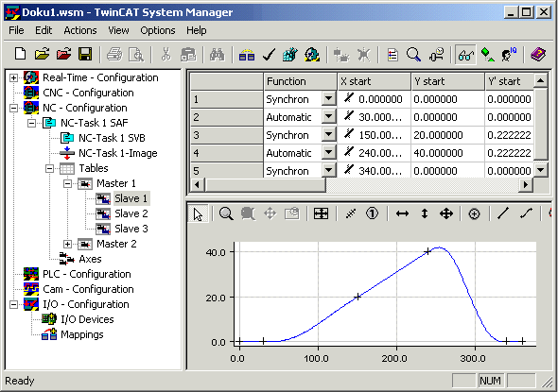This screenshot has width=558, height=392.
Task: Click the Save floppy disk icon
Action: pyautogui.click(x=85, y=55)
